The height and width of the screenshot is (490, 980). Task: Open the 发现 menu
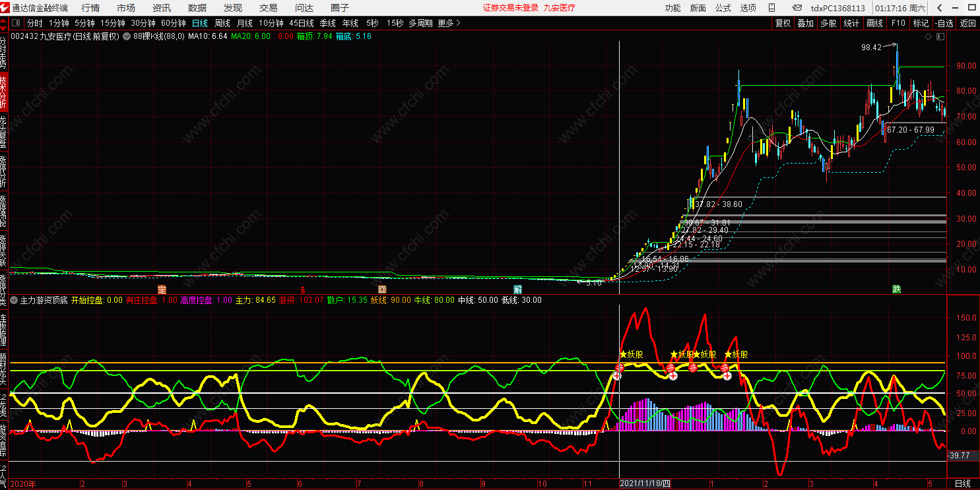(233, 8)
